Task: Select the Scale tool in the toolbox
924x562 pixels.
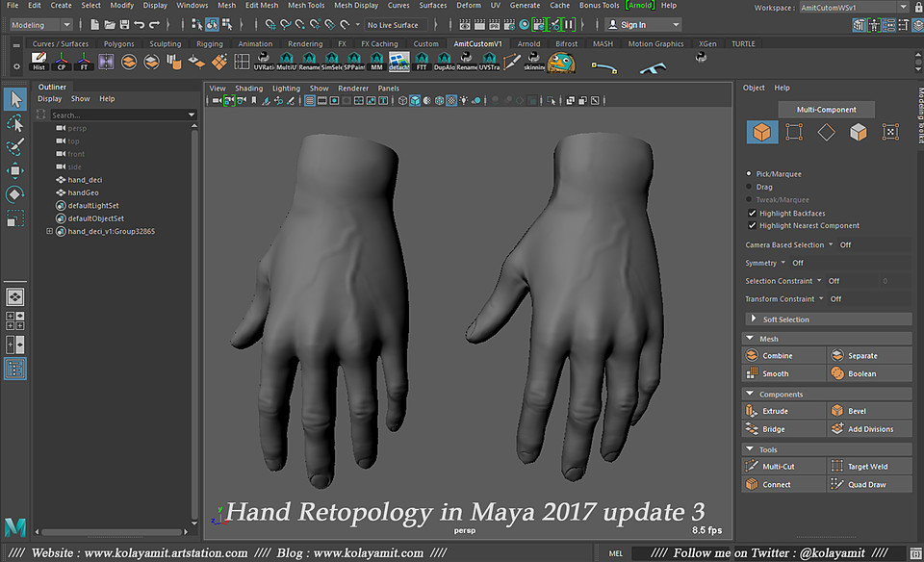Action: [14, 218]
